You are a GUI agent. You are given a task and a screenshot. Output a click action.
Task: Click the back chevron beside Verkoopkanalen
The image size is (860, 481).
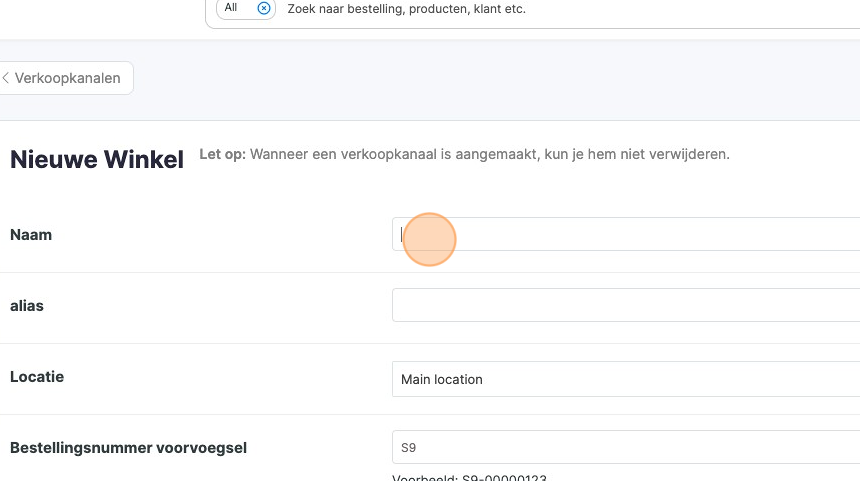click(5, 78)
